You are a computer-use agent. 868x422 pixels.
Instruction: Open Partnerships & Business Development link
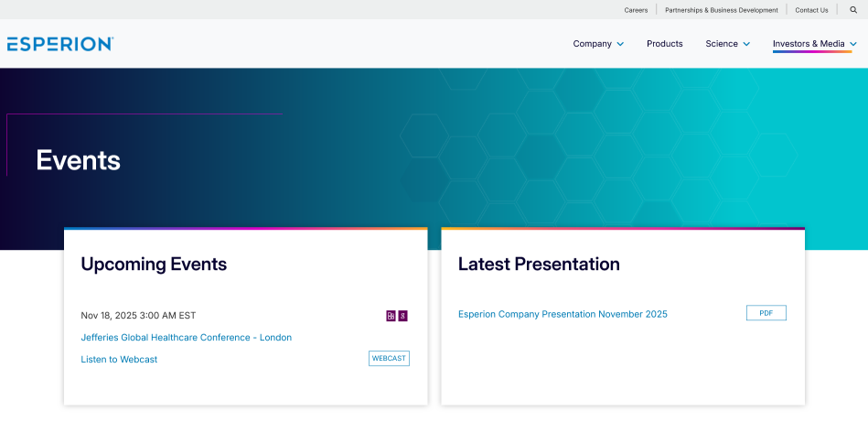click(x=721, y=10)
